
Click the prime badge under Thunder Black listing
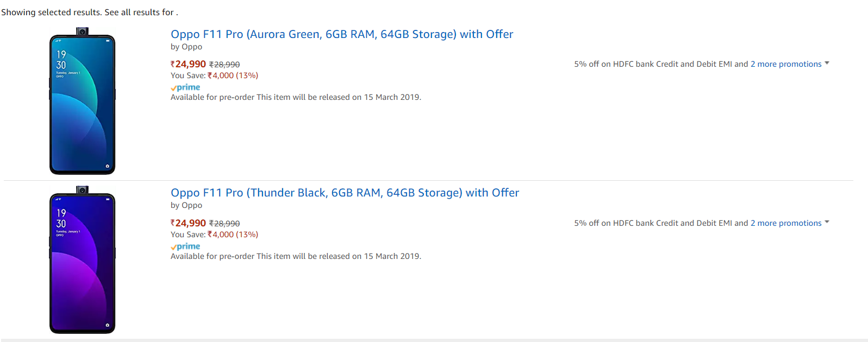[x=185, y=246]
